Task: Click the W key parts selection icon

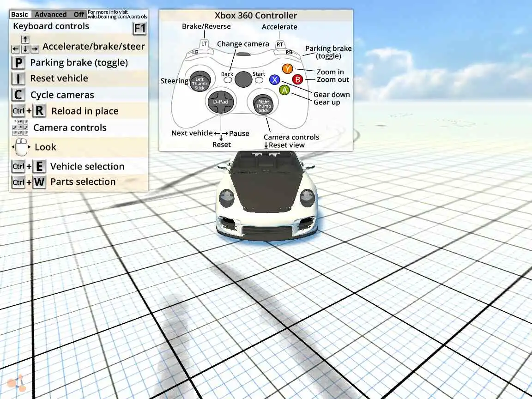Action: pos(39,182)
